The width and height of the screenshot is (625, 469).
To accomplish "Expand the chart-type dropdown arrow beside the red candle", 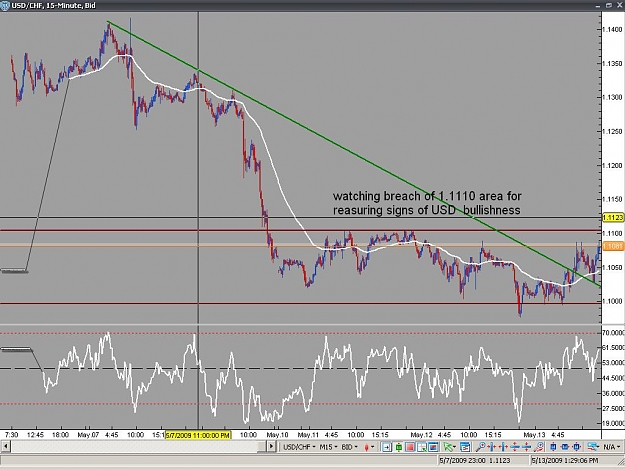I will (x=373, y=447).
